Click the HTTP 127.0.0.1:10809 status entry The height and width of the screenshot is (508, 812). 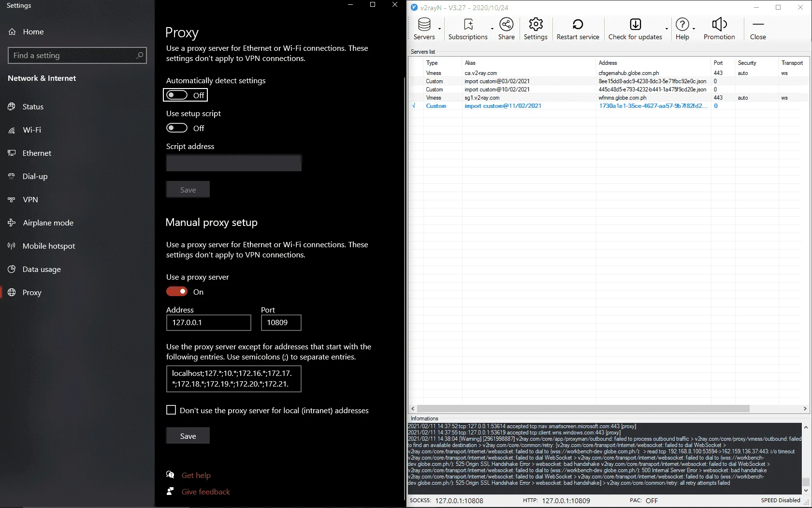click(556, 501)
